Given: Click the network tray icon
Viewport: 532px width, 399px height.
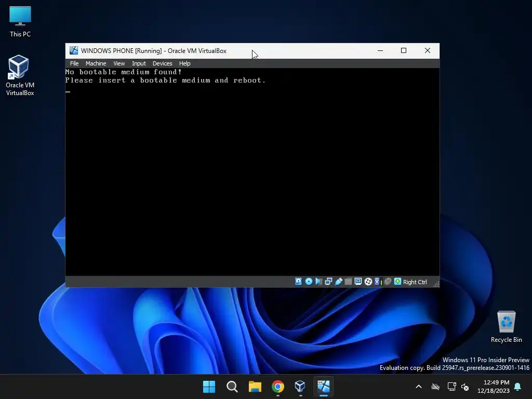Looking at the screenshot, I should coord(451,387).
